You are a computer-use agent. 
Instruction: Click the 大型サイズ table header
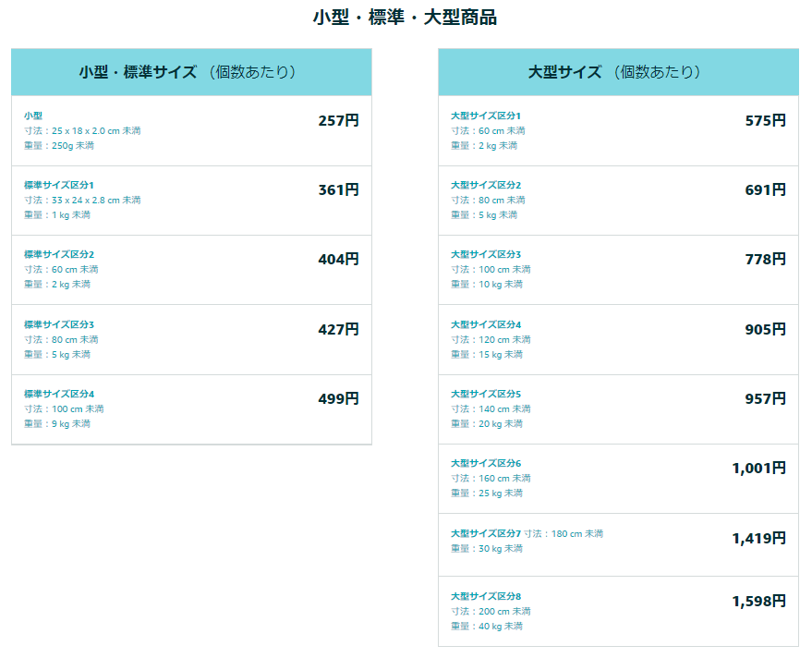click(x=617, y=72)
